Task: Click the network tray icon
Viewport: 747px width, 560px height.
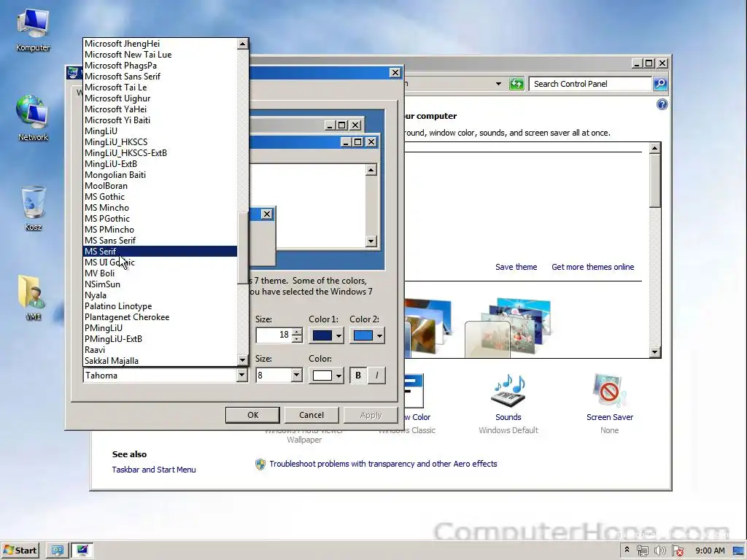Action: (643, 551)
